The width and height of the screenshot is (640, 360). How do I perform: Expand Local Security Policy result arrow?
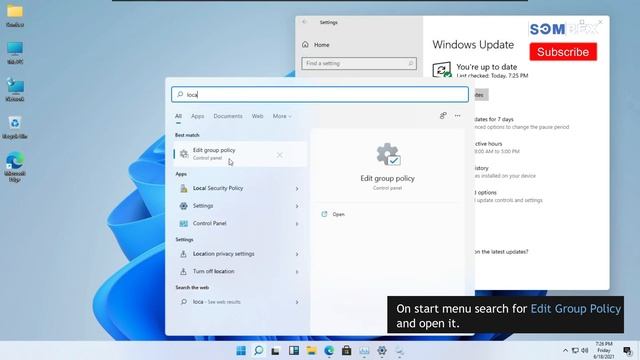297,189
